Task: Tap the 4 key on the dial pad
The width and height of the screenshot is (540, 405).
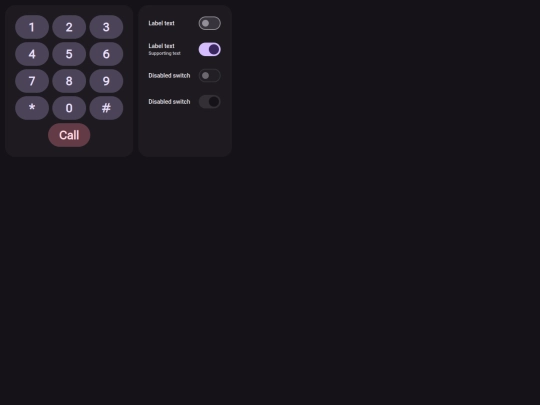Action: (32, 54)
